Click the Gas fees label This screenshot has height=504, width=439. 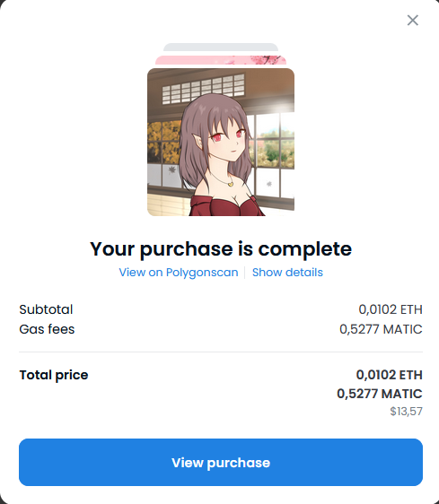pyautogui.click(x=47, y=329)
